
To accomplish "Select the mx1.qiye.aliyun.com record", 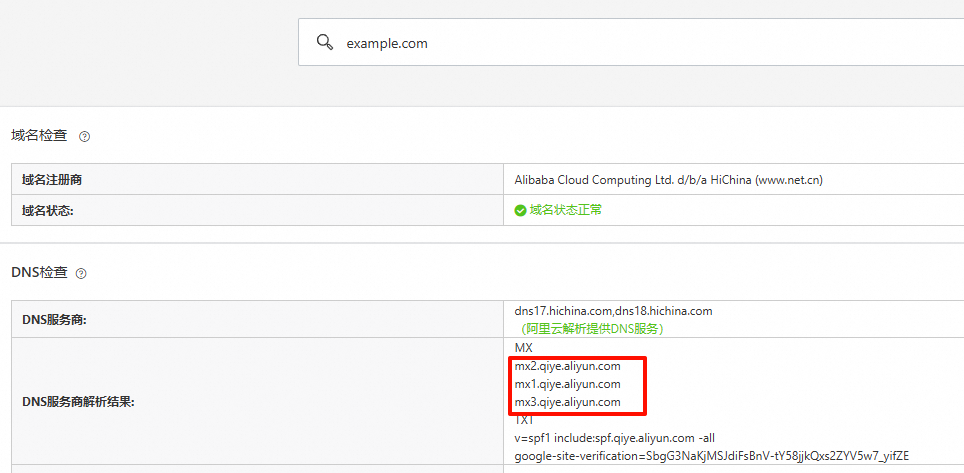I will [x=567, y=384].
